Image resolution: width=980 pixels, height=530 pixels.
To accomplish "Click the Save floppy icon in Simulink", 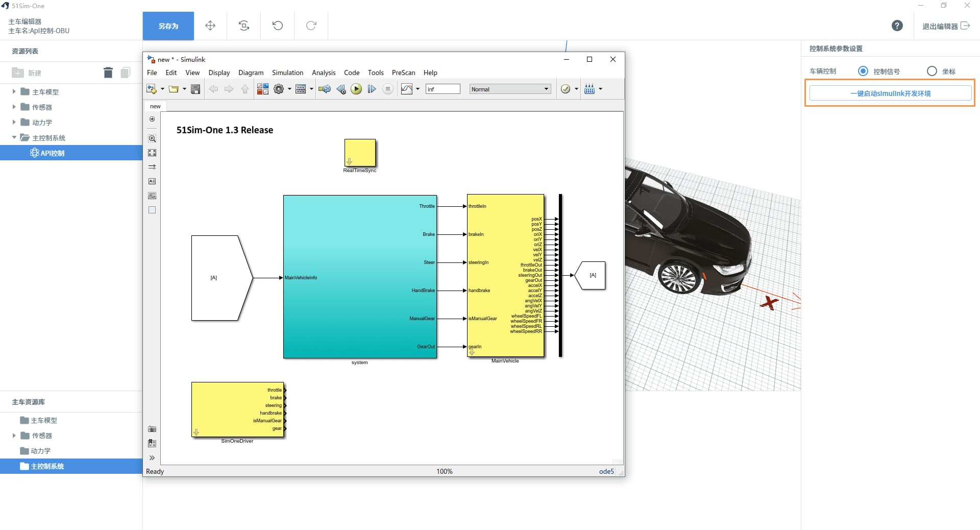I will pos(195,89).
